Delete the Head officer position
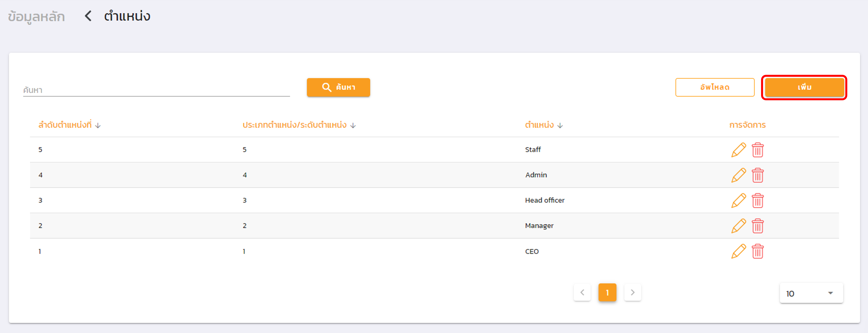 tap(758, 201)
